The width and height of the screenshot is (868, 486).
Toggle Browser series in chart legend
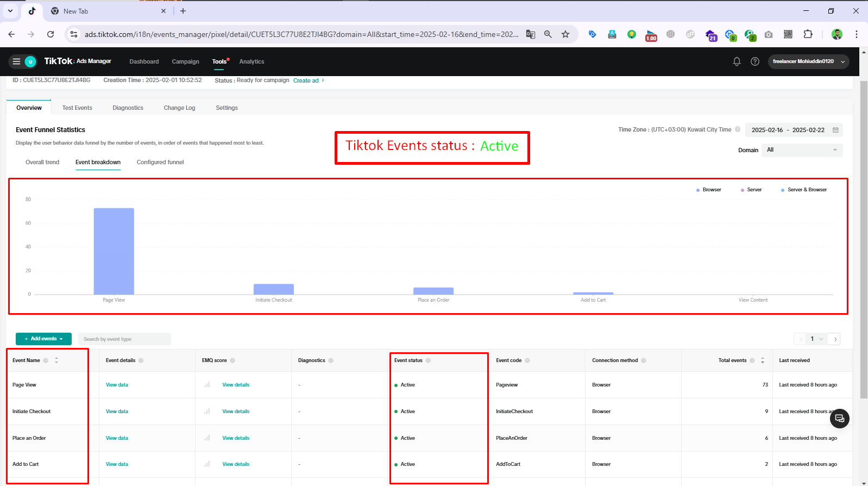[x=708, y=190]
